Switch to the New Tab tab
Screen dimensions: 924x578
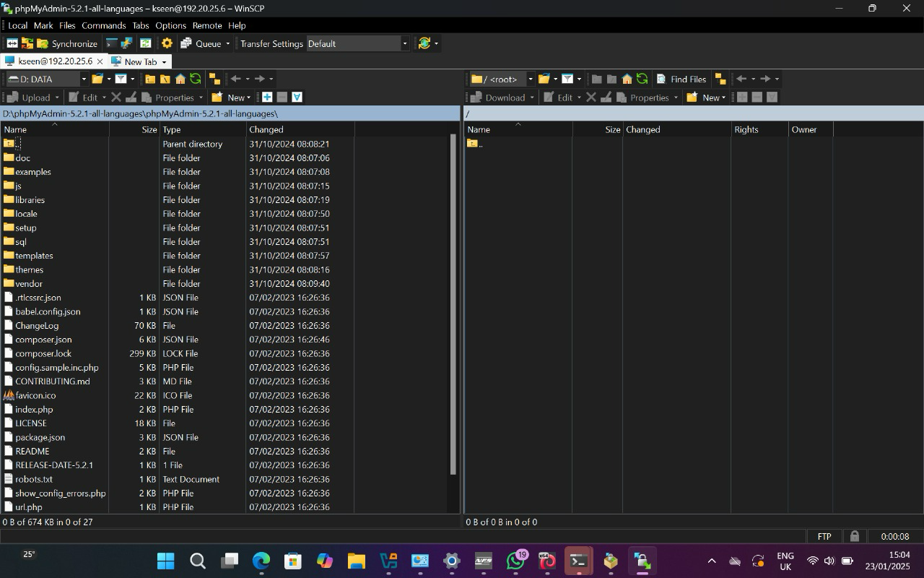tap(140, 61)
